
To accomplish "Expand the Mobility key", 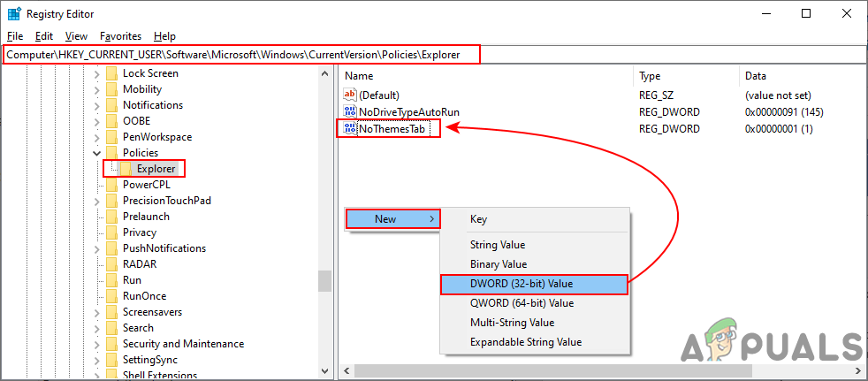I will pyautogui.click(x=97, y=89).
